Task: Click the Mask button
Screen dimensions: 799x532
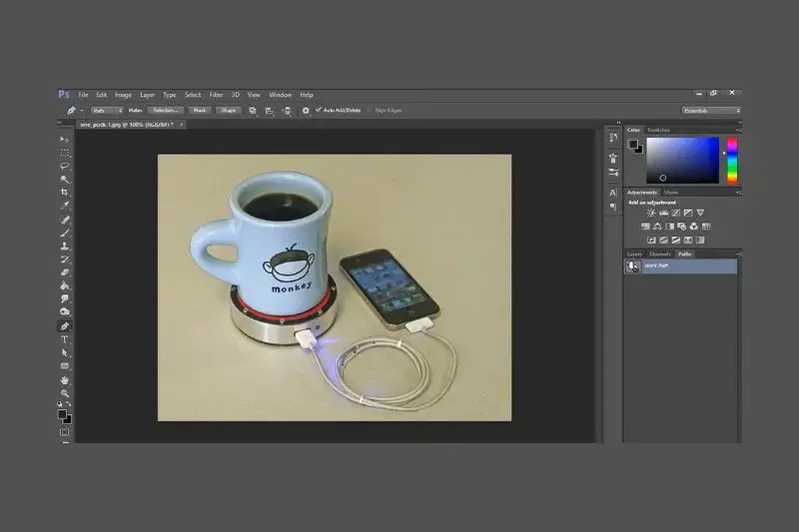Action: pos(200,110)
